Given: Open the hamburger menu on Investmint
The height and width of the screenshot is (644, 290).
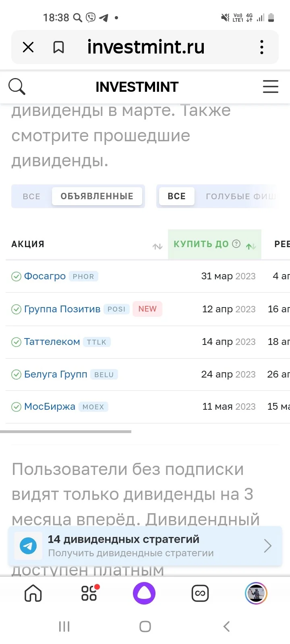Looking at the screenshot, I should (270, 87).
